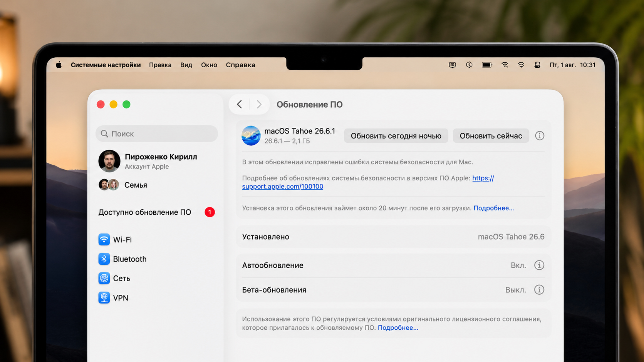The height and width of the screenshot is (362, 644).
Task: Click the Бета-обновления row label
Action: coord(274,290)
